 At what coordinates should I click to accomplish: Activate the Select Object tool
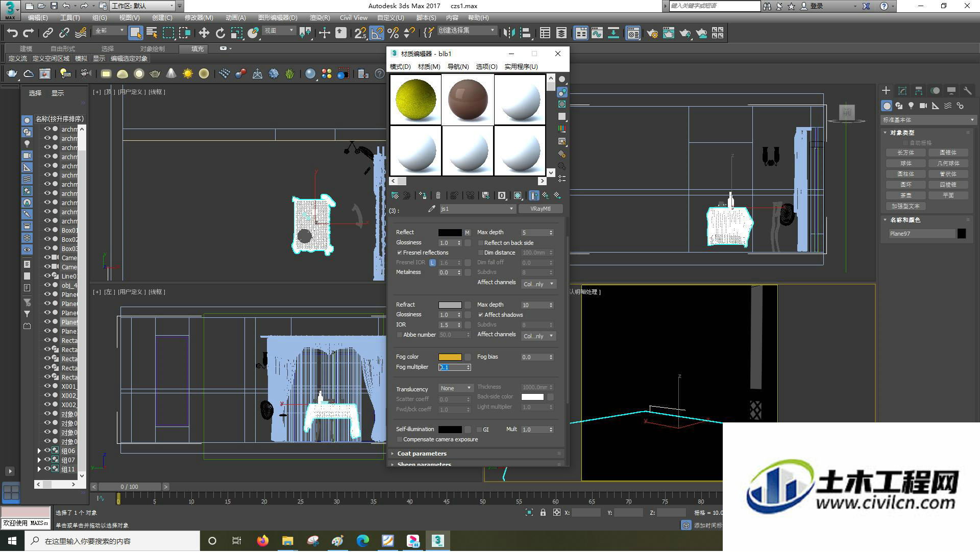[135, 33]
